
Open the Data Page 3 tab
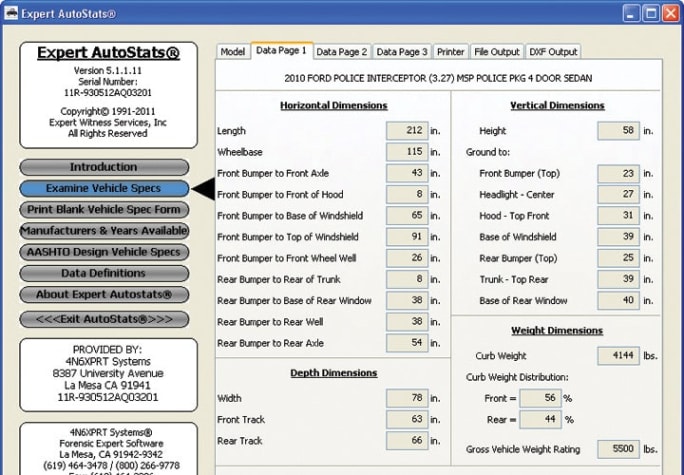pos(402,52)
